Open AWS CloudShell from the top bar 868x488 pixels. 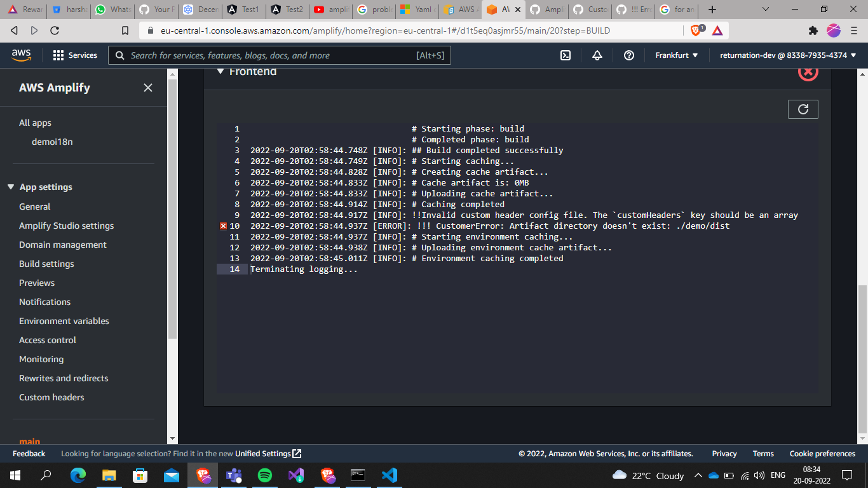coord(566,55)
